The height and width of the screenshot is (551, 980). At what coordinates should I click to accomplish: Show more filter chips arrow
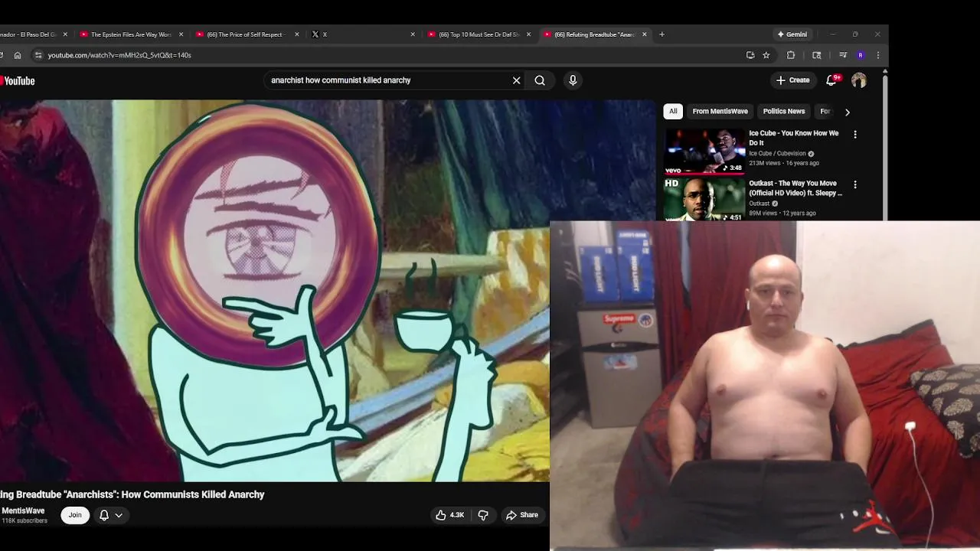coord(847,112)
